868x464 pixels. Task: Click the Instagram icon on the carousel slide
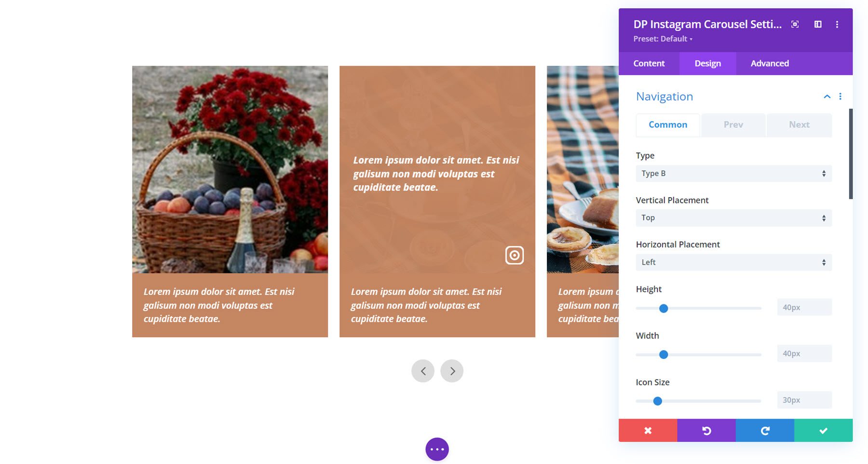coord(514,255)
